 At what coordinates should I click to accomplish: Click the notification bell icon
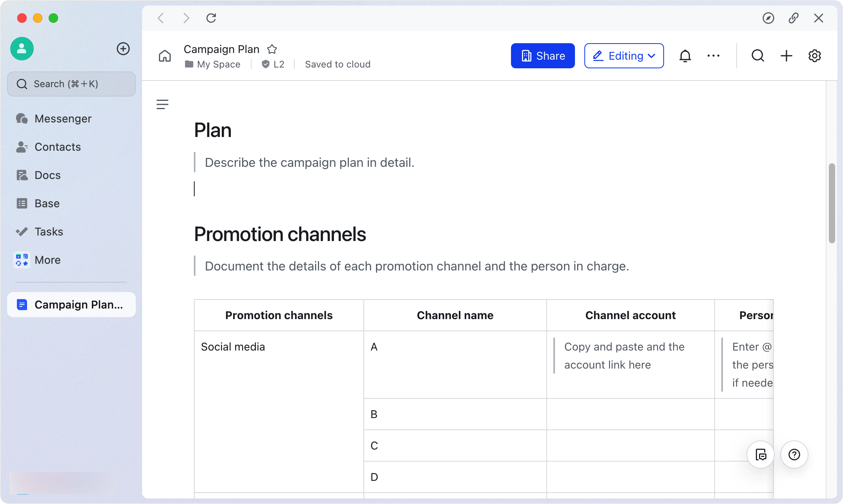pyautogui.click(x=685, y=56)
